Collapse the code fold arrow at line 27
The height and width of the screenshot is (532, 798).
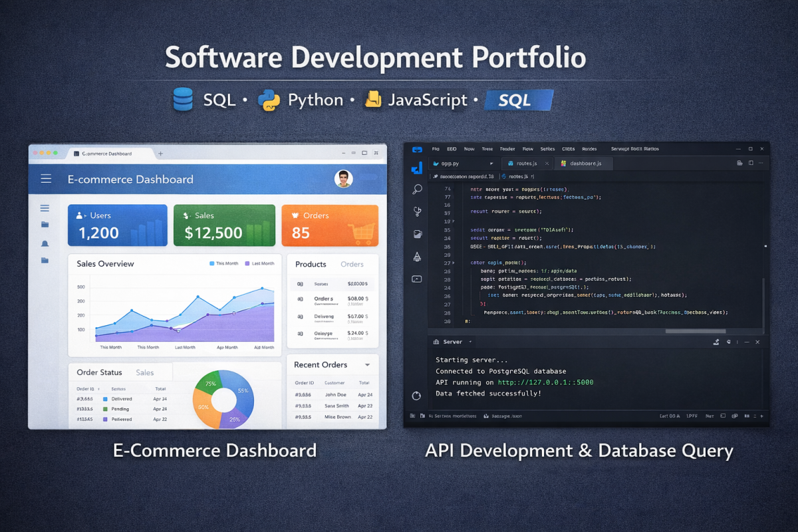[x=453, y=263]
